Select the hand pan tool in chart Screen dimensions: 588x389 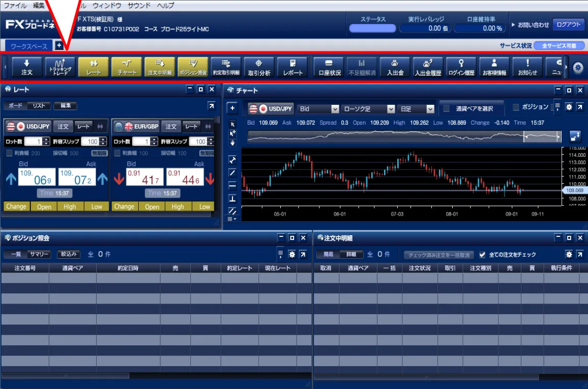click(232, 143)
